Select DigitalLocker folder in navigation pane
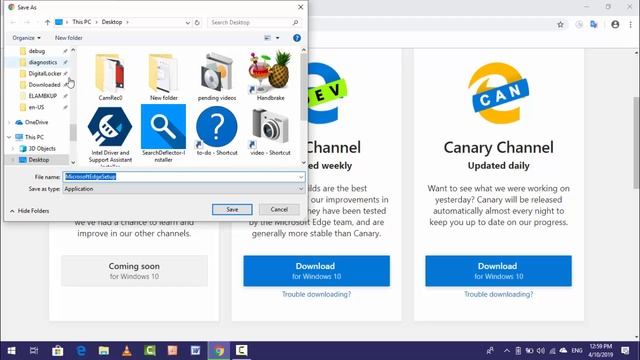Screen dimensions: 640x360 pyautogui.click(x=45, y=73)
